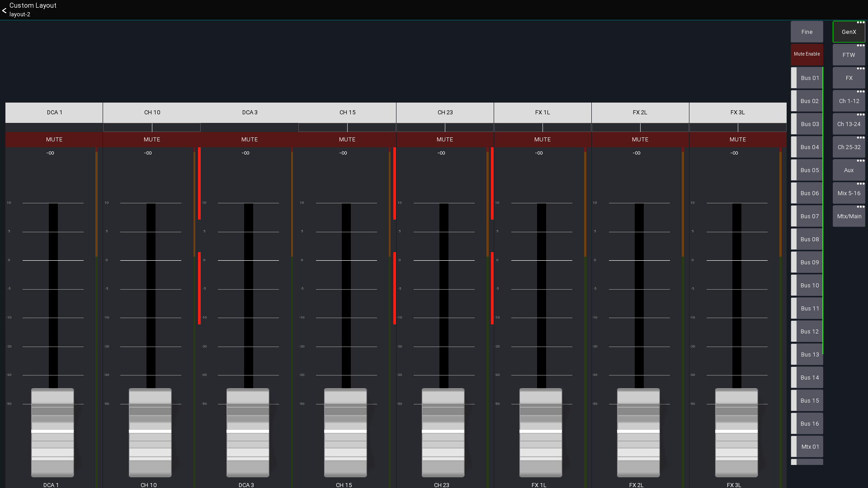This screenshot has width=868, height=488.
Task: Switch to the Aux layer
Action: coord(848,170)
